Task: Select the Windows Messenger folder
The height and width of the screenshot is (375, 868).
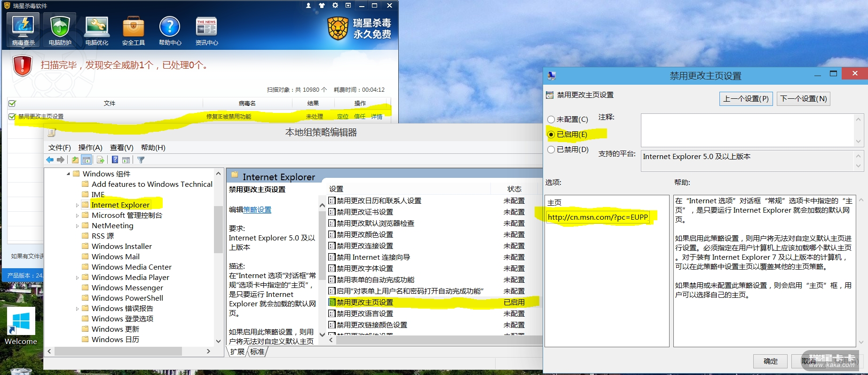Action: 127,288
